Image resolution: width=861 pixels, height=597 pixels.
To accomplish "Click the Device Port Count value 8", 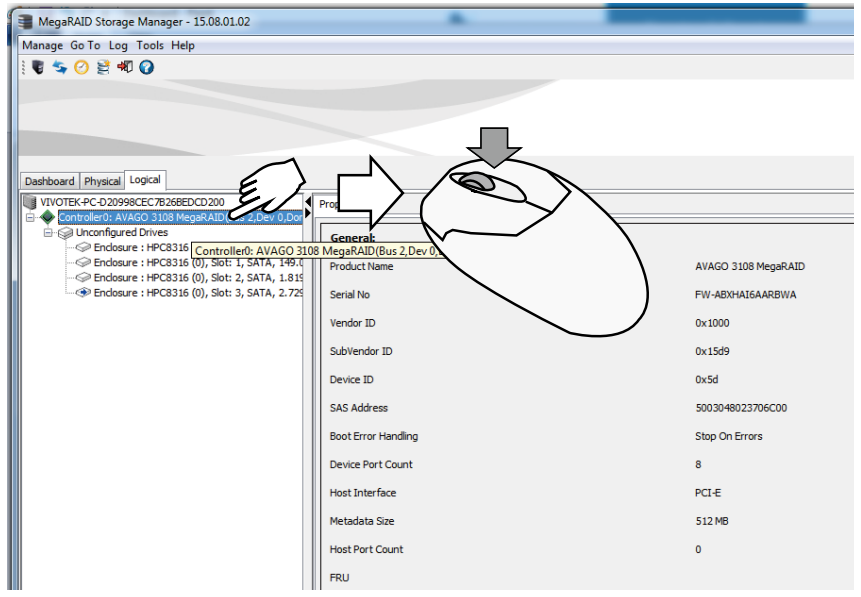I will coord(698,465).
